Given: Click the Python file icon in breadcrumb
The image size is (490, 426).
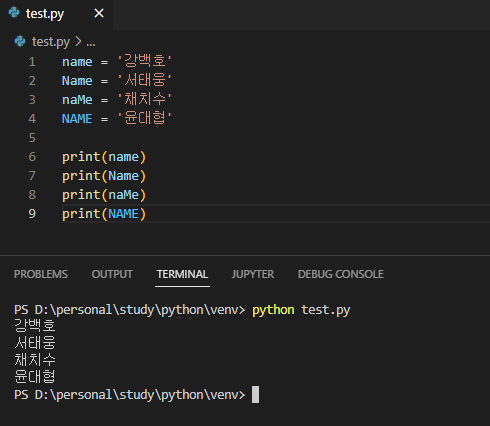Looking at the screenshot, I should [x=20, y=41].
